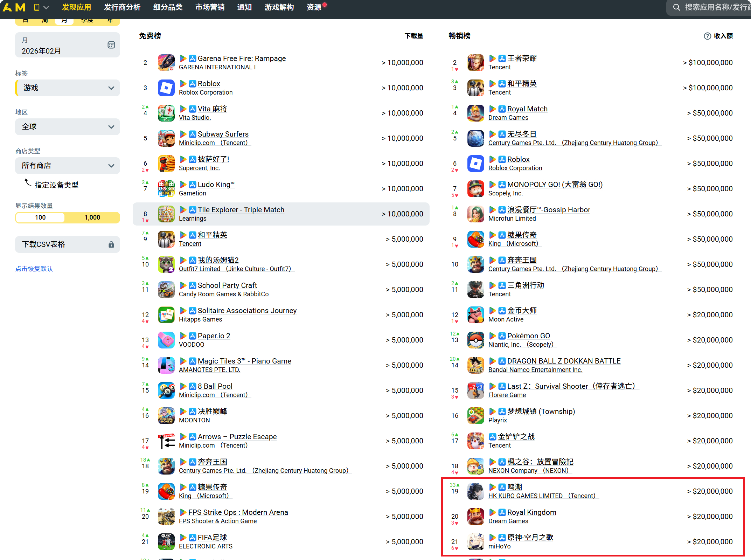Click the calendar icon in month field
Screen dimensions: 751x560
tap(111, 45)
